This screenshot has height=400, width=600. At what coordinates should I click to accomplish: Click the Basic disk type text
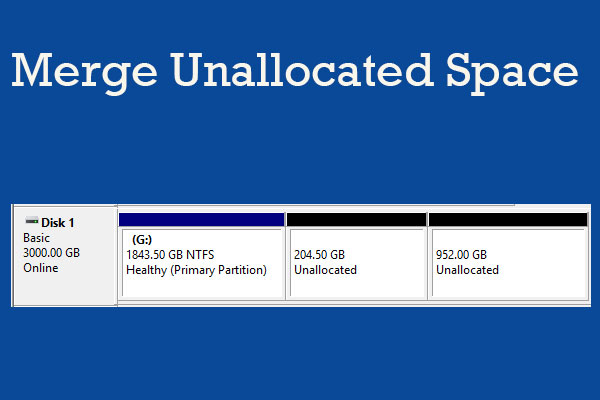point(35,238)
